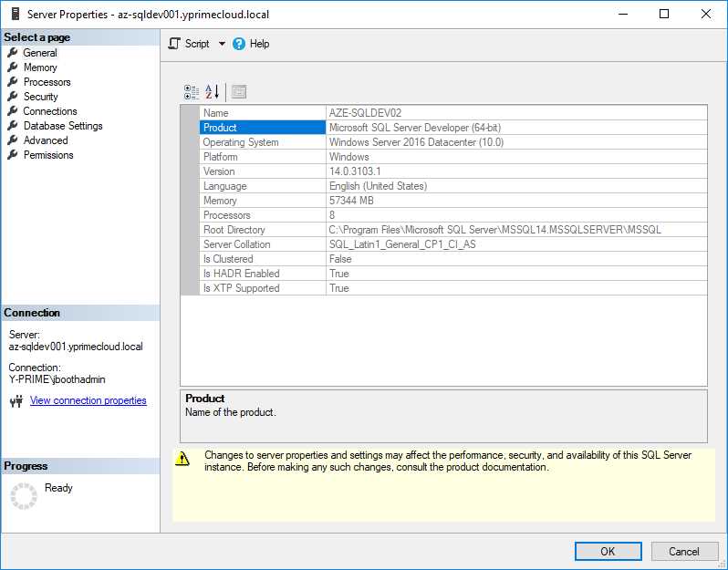Screen dimensions: 728x570
Task: Click the 57344 MB memory value
Action: click(351, 201)
